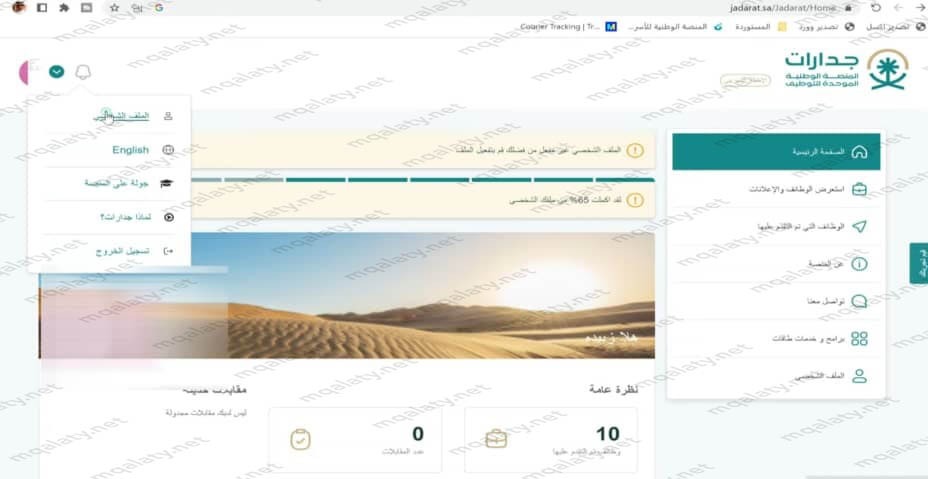928x479 pixels.
Task: Click the logout arrow icon
Action: [x=168, y=251]
